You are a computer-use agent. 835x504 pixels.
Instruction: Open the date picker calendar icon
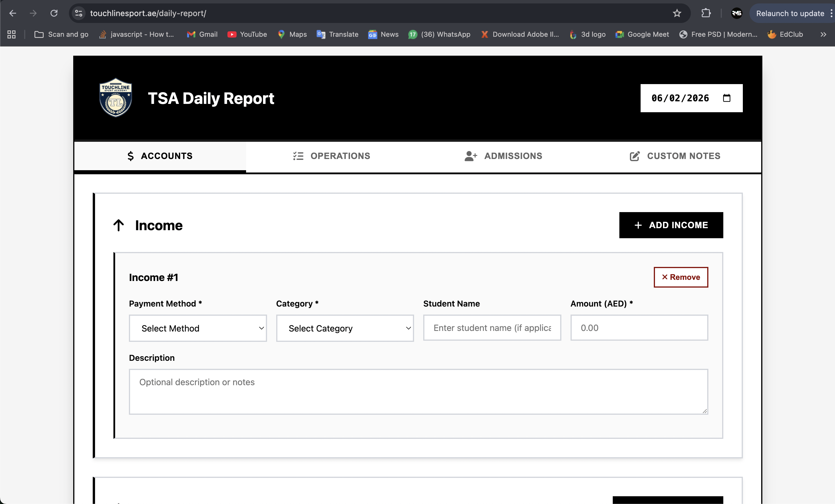pyautogui.click(x=726, y=98)
